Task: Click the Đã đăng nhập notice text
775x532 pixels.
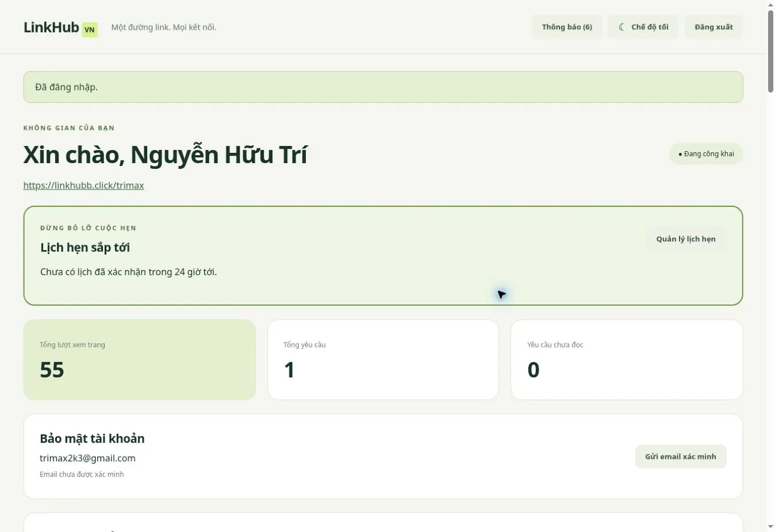Action: tap(67, 87)
